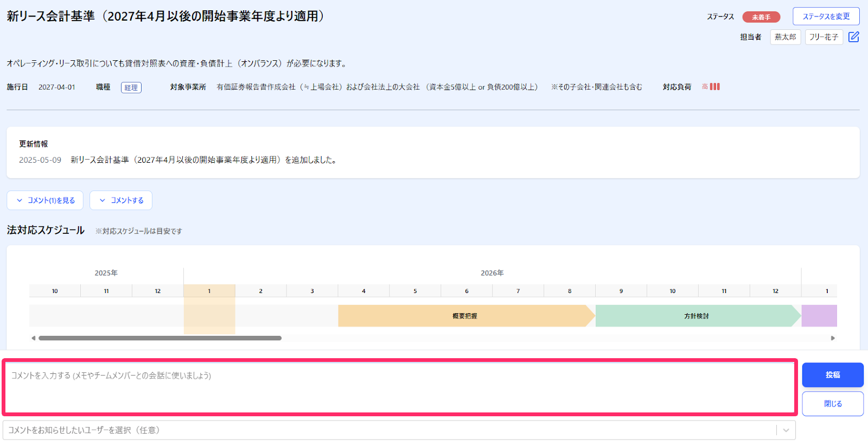Click the edit assignee pencil icon
The image size is (868, 445).
(853, 37)
